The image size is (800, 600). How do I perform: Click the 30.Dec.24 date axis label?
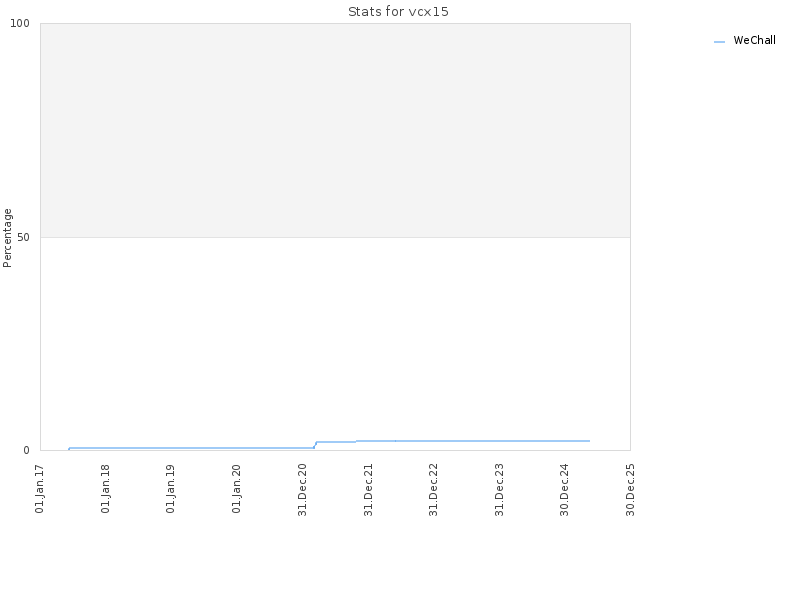[x=564, y=490]
